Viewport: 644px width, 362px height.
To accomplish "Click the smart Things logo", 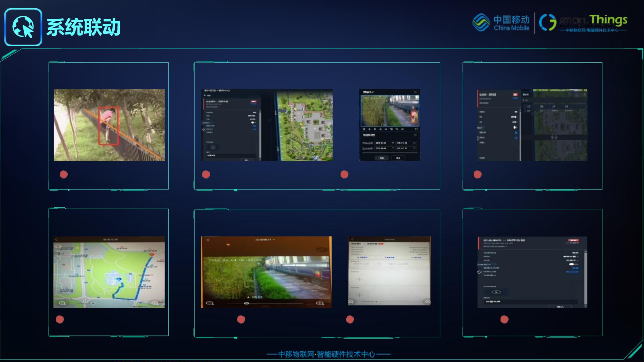I will click(583, 23).
